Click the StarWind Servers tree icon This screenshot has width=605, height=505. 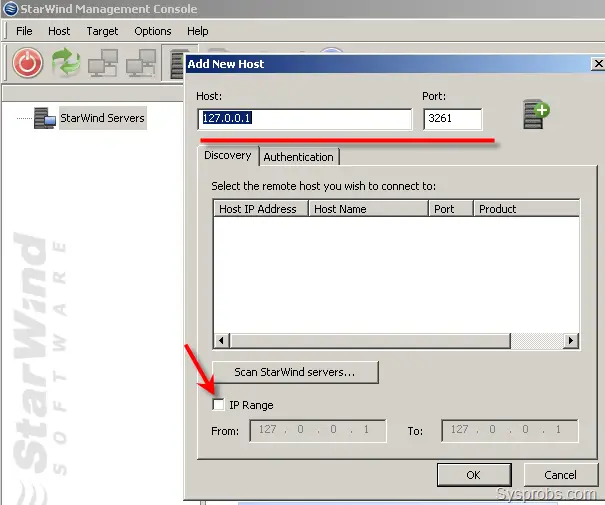point(45,118)
